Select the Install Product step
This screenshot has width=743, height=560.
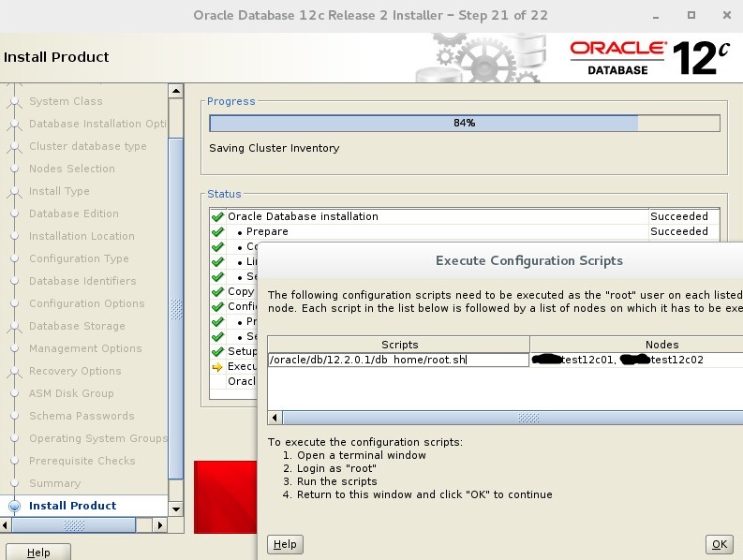[x=72, y=506]
